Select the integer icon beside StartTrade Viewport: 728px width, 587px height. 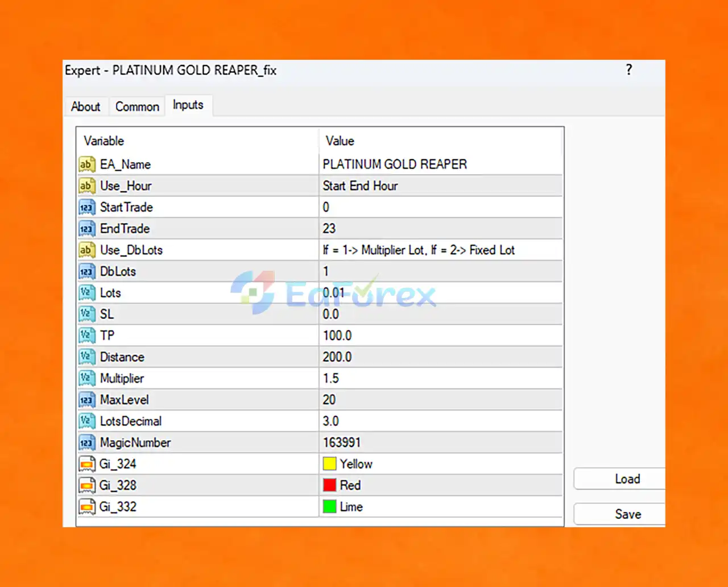(86, 208)
